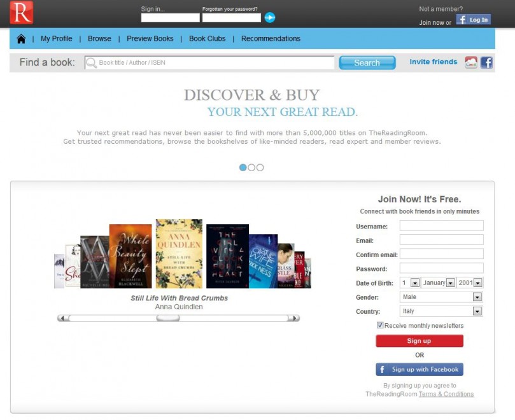The image size is (515, 420).
Task: Click the book carousel slider thumb
Action: (168, 318)
